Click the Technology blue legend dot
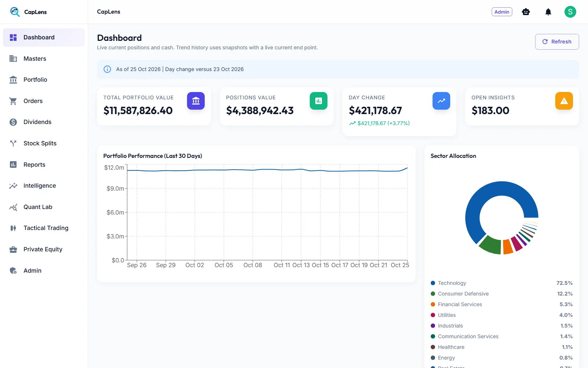 click(433, 283)
